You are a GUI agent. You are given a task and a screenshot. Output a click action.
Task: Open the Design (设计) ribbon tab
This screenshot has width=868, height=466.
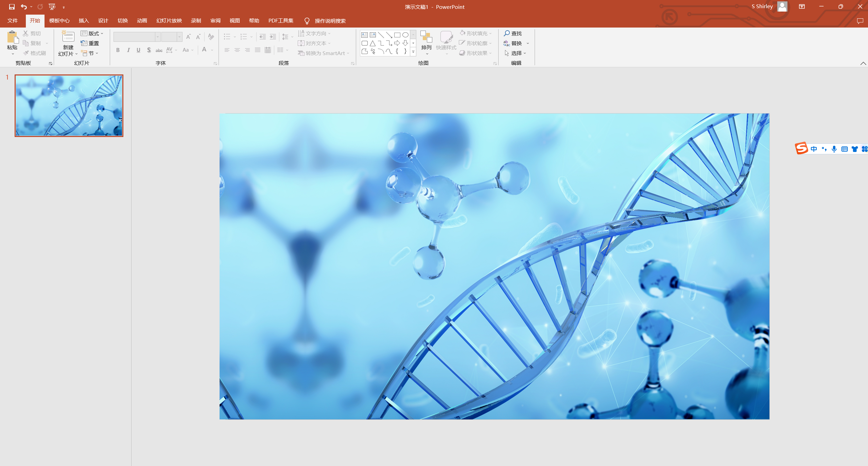click(x=103, y=21)
